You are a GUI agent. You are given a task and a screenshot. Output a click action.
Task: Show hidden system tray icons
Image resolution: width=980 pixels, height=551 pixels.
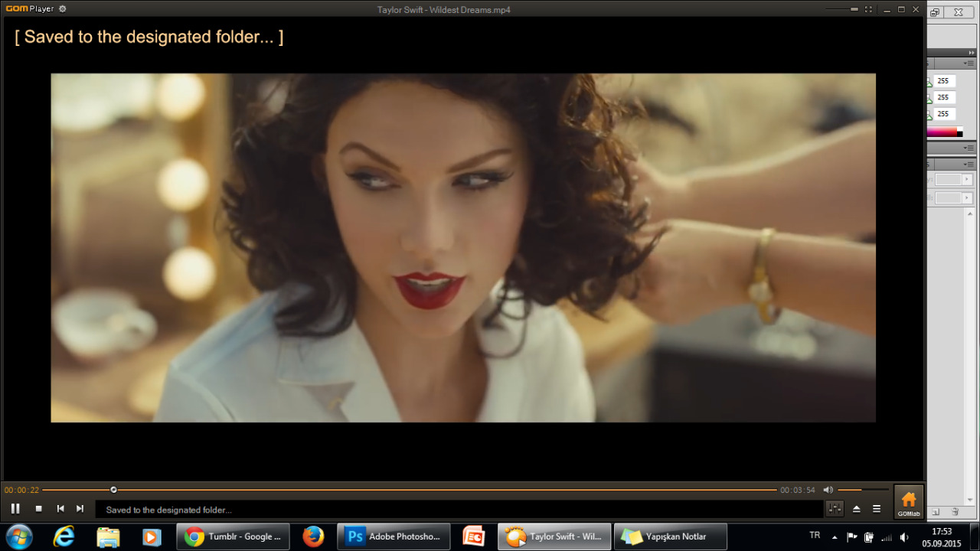pos(834,536)
